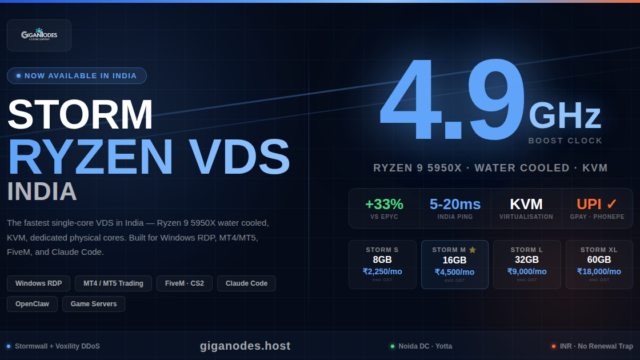Image resolution: width=640 pixels, height=360 pixels.
Task: Select the Storm S 8GB plan card
Action: [382, 264]
